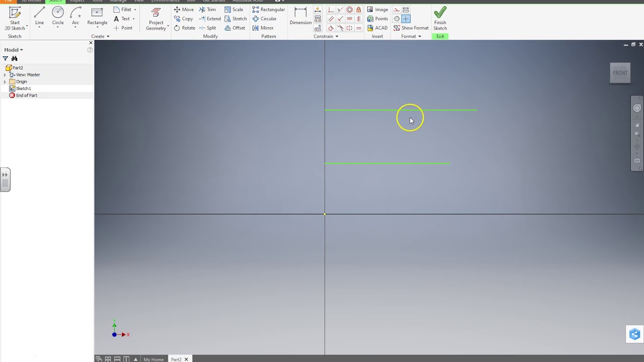Apply the tangent constraint
Image resolution: width=644 pixels, height=362 pixels.
pos(331,28)
